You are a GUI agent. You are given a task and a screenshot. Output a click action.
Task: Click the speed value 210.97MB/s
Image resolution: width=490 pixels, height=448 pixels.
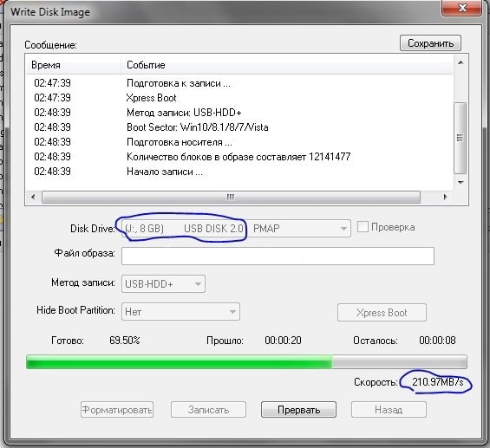click(x=438, y=381)
